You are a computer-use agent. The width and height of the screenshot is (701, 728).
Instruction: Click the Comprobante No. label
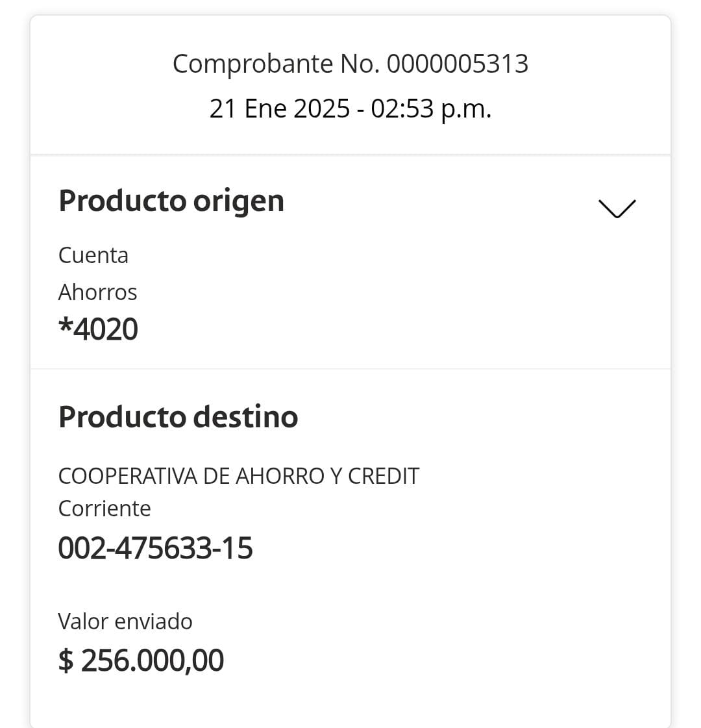click(277, 64)
